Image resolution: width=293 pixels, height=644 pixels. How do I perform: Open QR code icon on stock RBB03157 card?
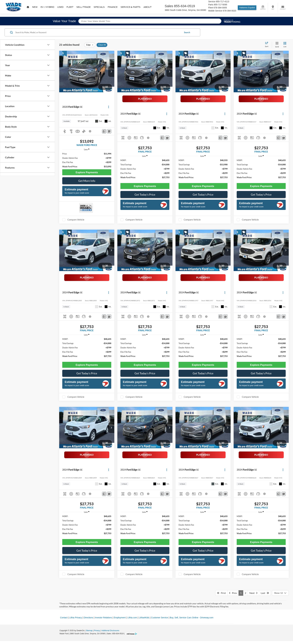(x=284, y=138)
